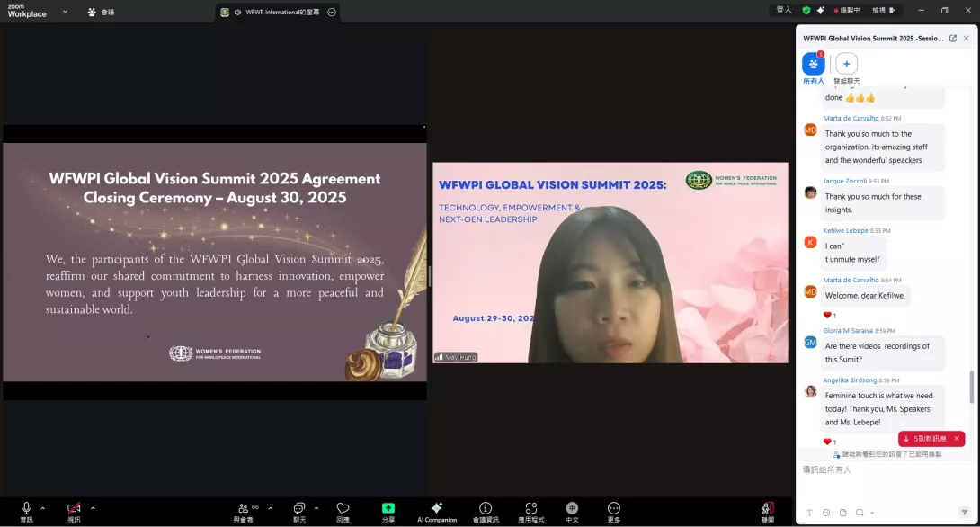This screenshot has width=980, height=527.
Task: Open text formatting (T) in chat composer
Action: pos(809,513)
